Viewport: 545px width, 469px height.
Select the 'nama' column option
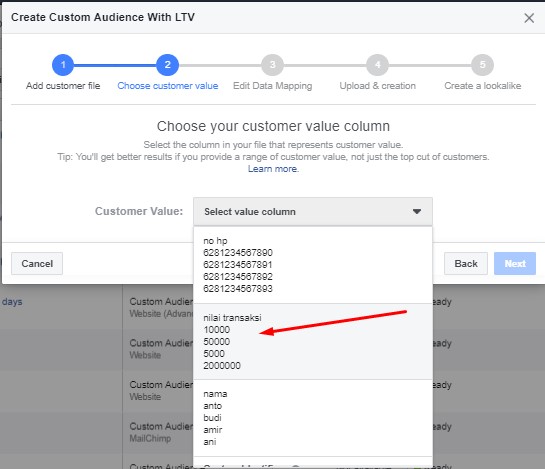pos(313,418)
